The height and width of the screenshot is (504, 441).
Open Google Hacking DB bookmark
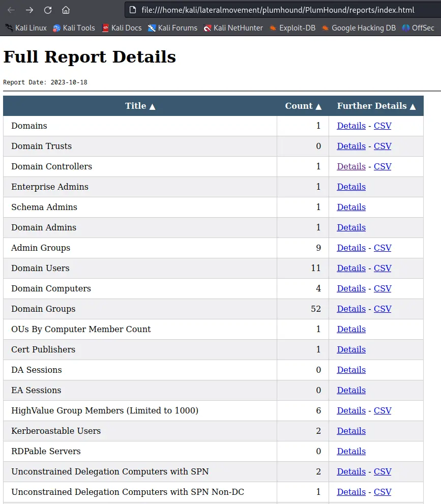[359, 28]
